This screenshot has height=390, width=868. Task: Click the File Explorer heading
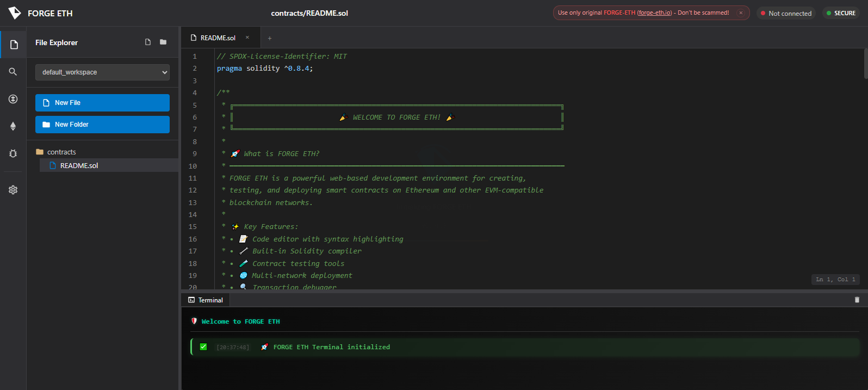point(57,42)
